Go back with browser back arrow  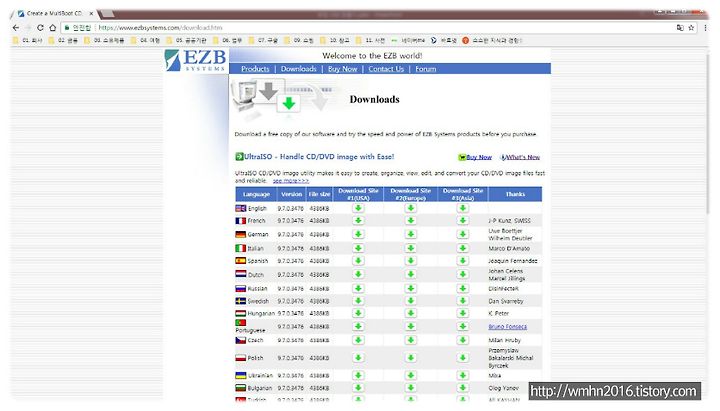click(x=16, y=28)
